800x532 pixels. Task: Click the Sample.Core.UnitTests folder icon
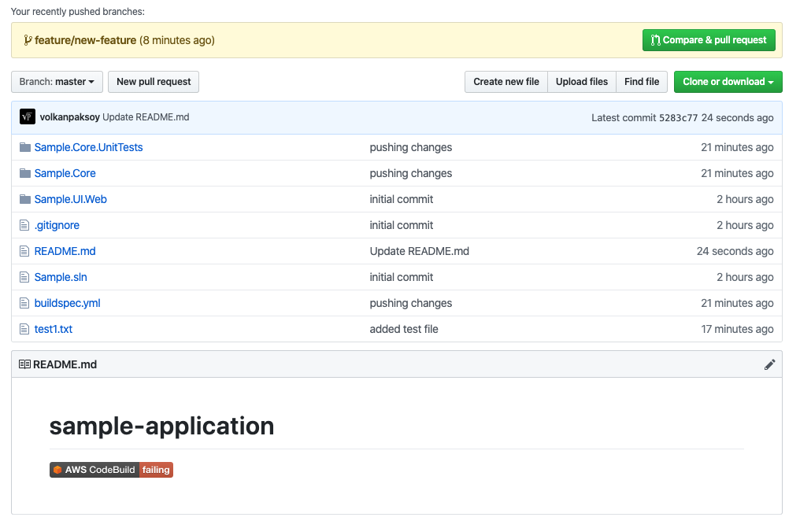point(25,147)
